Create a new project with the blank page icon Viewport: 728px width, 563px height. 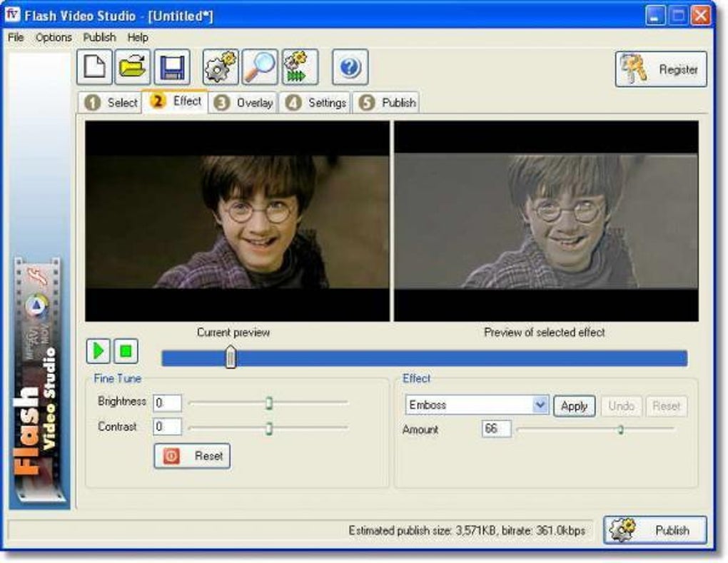pyautogui.click(x=94, y=67)
